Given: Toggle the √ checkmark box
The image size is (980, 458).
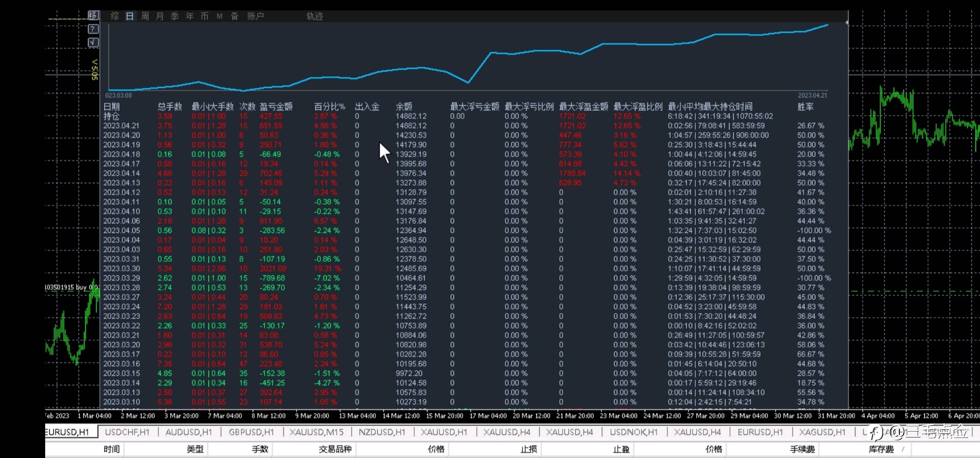Looking at the screenshot, I should coord(93,42).
